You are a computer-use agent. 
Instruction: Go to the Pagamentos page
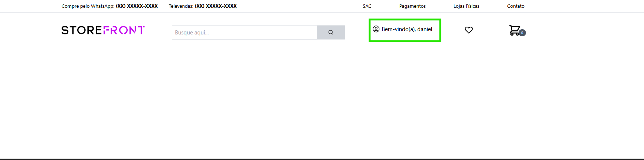click(412, 6)
